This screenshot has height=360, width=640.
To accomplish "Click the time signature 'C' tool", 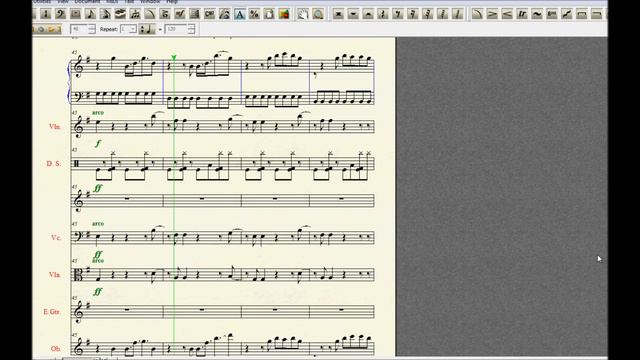I will [209, 14].
